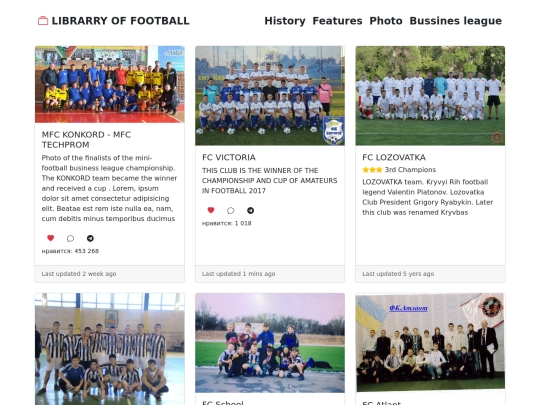Screen dimensions: 540x405
Task: Open the History menu item
Action: click(x=285, y=21)
